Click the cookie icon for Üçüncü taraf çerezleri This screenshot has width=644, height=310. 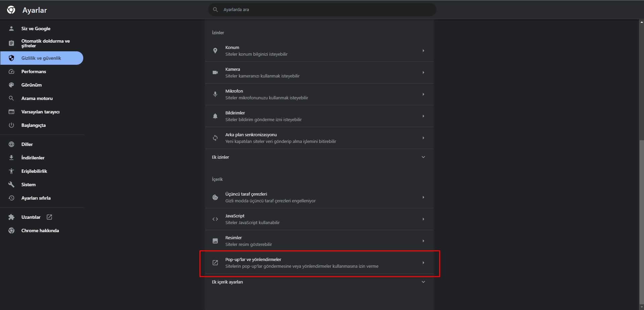click(x=215, y=197)
